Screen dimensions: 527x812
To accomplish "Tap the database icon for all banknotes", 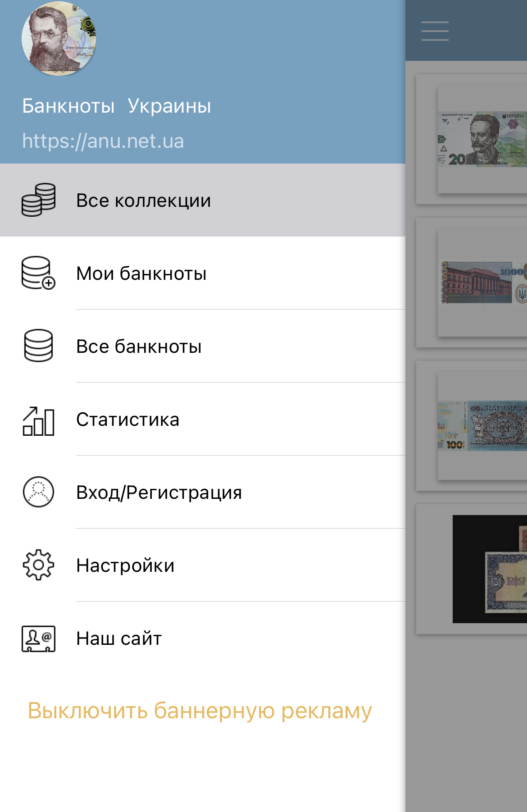I will (38, 346).
